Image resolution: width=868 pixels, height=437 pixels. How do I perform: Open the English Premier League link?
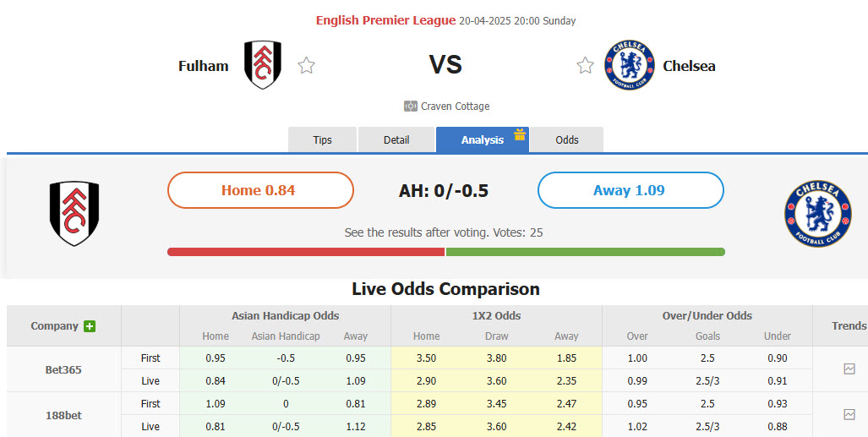tap(385, 20)
